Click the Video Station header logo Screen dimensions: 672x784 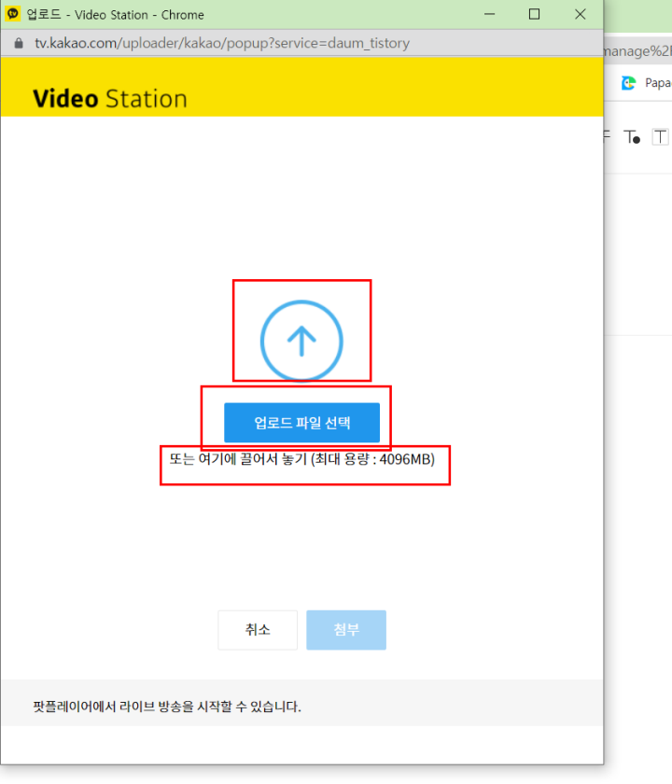[110, 99]
